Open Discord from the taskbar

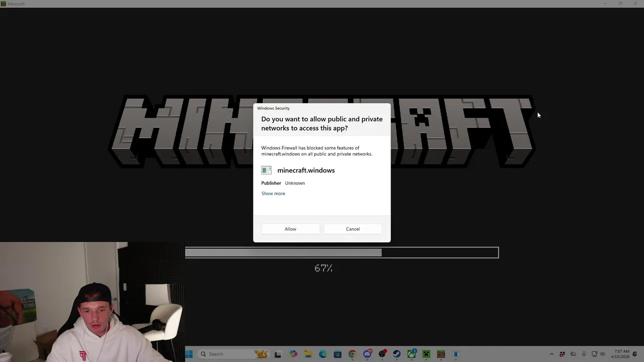(367, 354)
